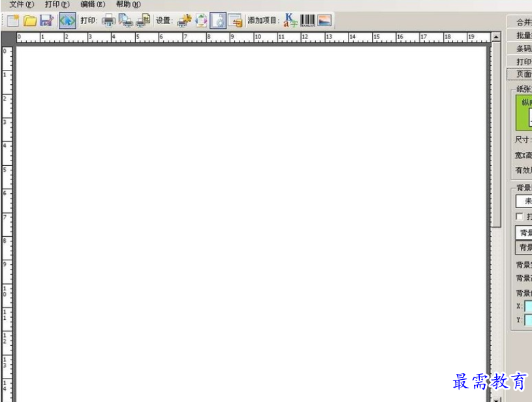Open the 编辑(E) menu
The image size is (532, 402).
(x=93, y=5)
